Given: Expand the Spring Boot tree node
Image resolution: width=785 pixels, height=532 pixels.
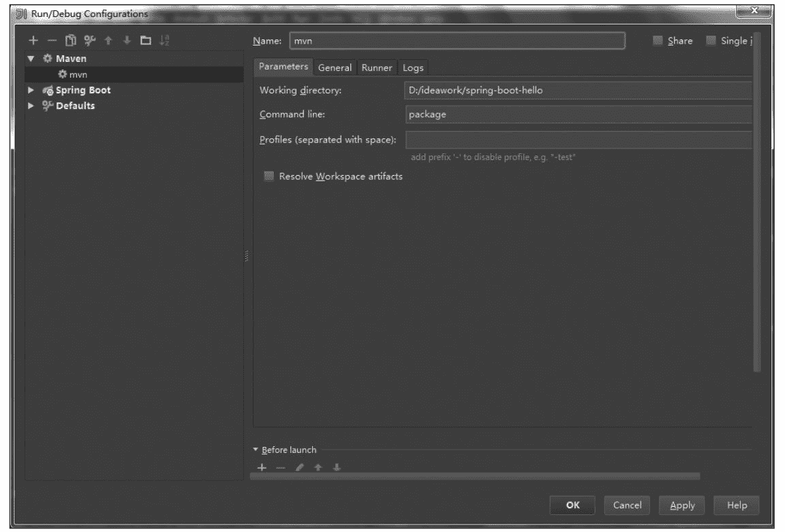Looking at the screenshot, I should [x=31, y=90].
